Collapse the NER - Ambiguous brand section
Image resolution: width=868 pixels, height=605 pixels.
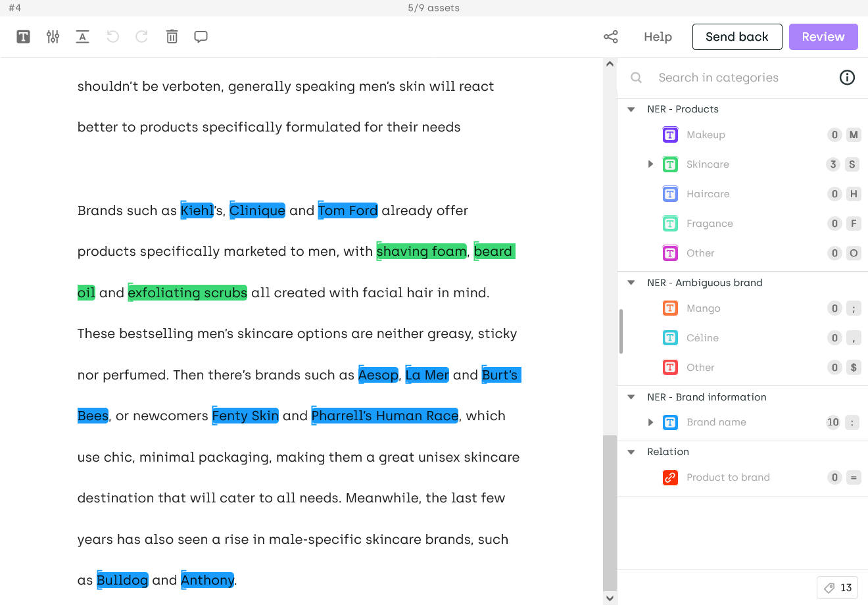631,283
